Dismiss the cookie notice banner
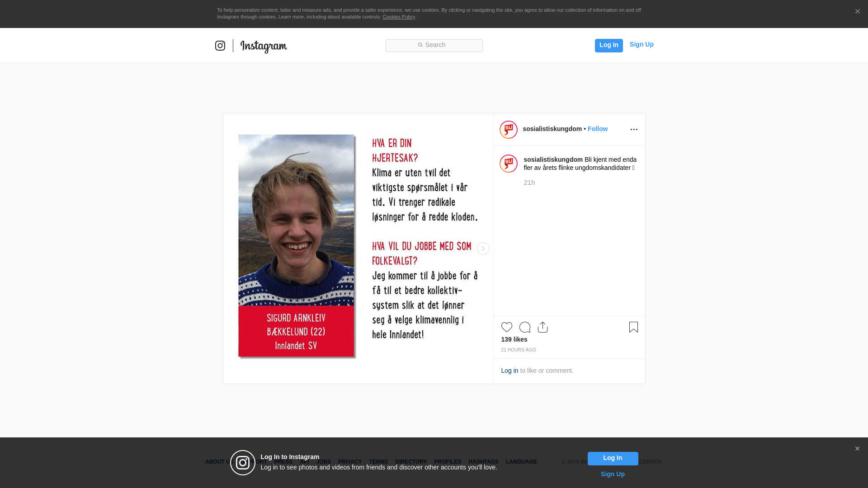 (x=857, y=12)
